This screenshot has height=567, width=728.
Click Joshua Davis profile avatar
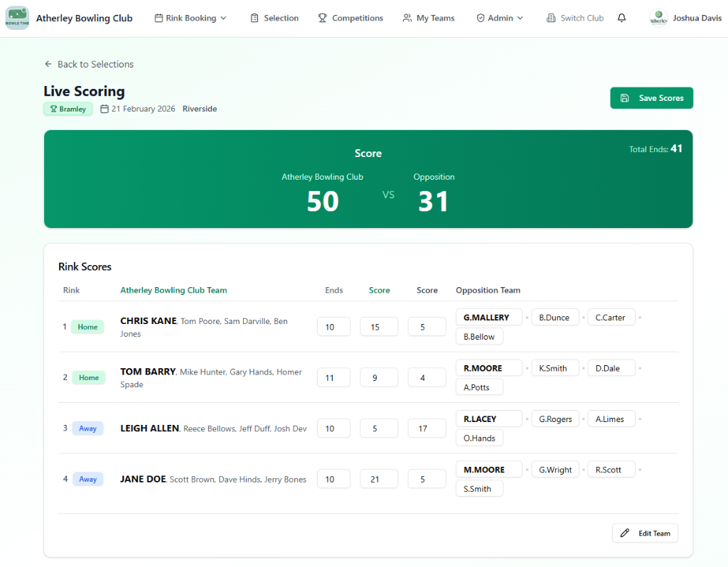(658, 18)
